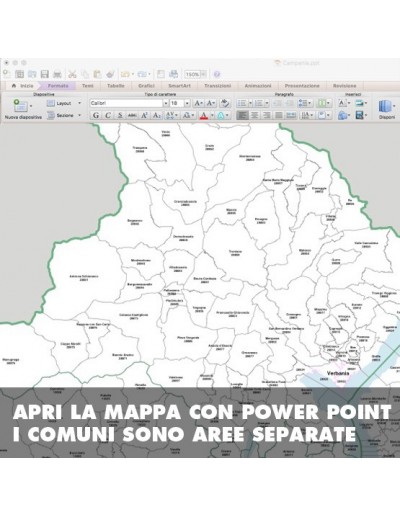Apply underline with the S button
Viewport: 400px width, 517px height.
click(120, 115)
